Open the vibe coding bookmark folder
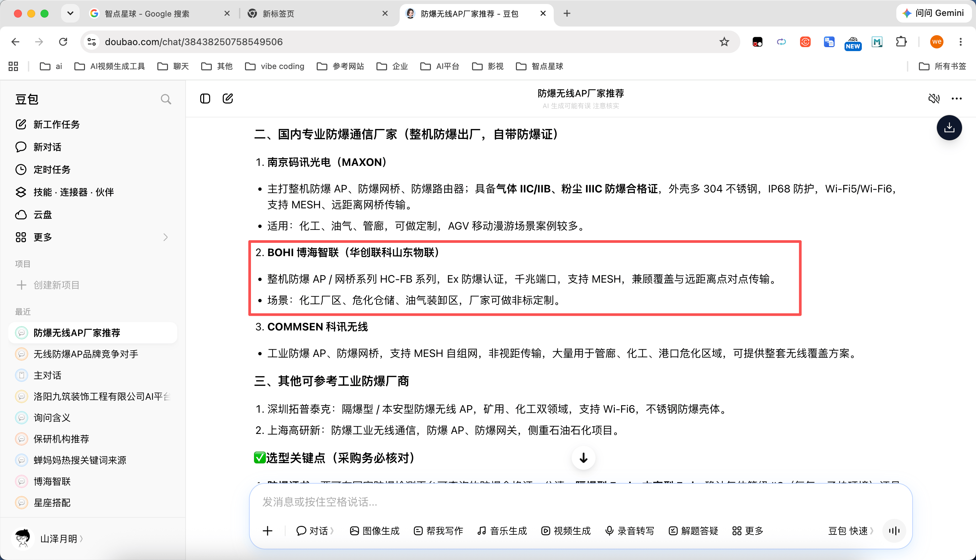Screen dimensions: 976x560 [x=275, y=66]
